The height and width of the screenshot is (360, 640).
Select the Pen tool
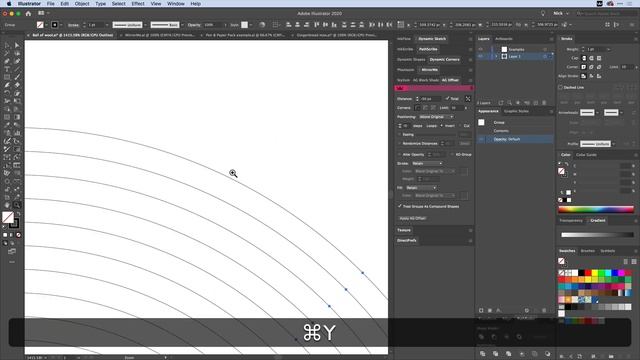pos(7,61)
